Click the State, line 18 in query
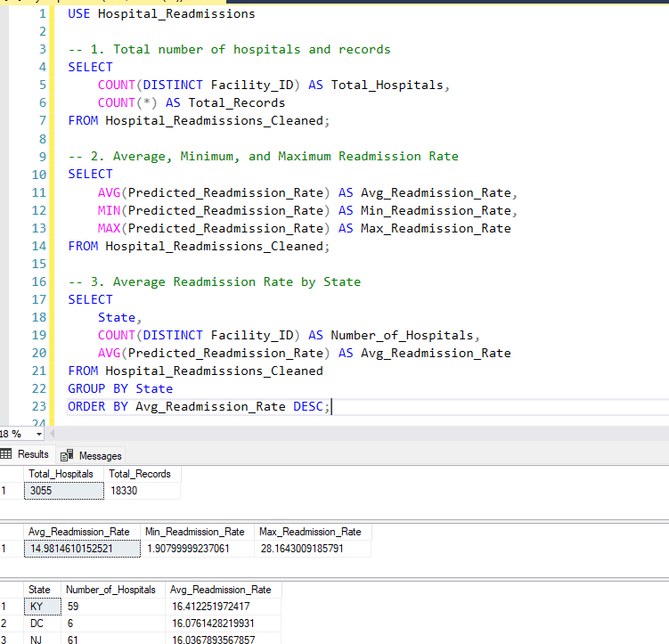 point(119,318)
